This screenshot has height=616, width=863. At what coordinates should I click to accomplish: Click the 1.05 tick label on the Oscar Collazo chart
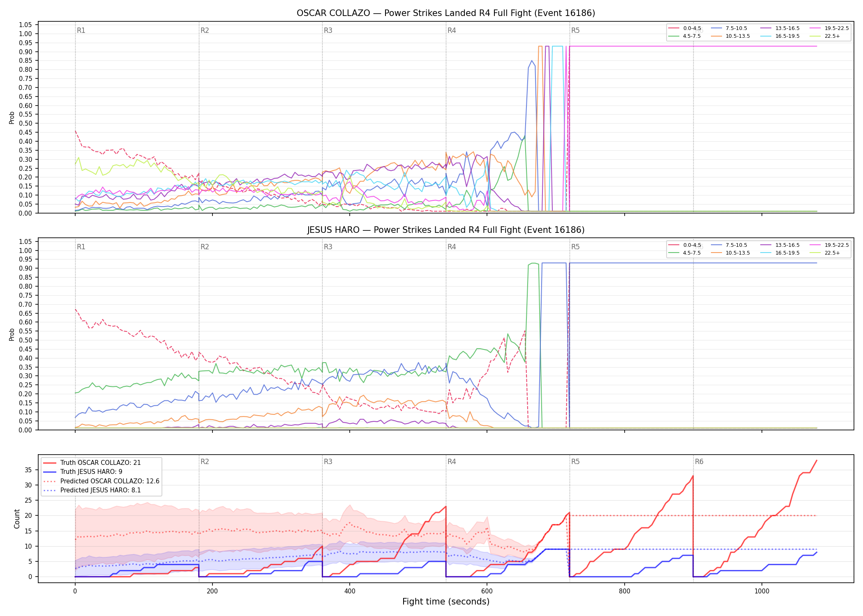25,25
